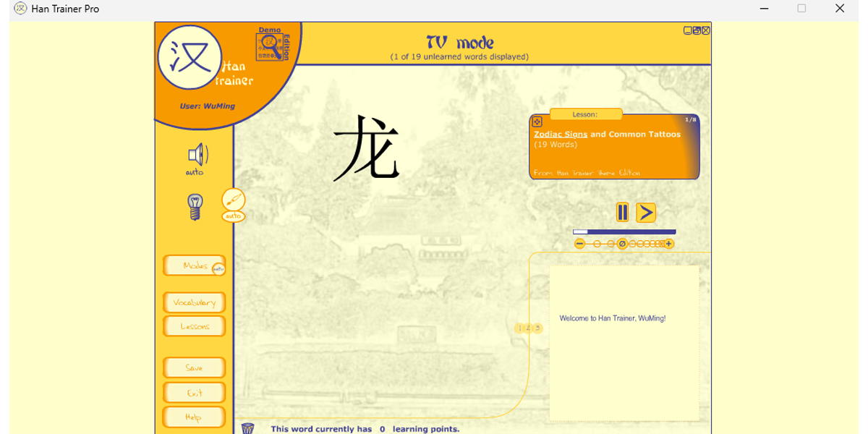Set playback speed to the zero marker
The height and width of the screenshot is (434, 868).
[x=621, y=244]
